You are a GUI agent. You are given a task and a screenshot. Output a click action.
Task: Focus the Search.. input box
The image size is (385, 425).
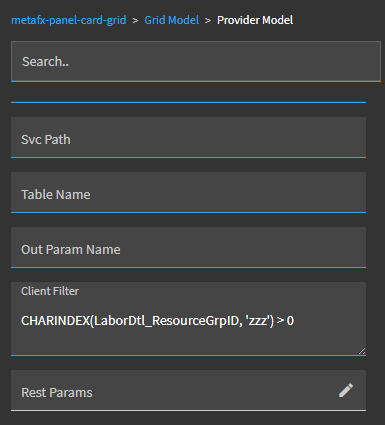click(x=196, y=61)
